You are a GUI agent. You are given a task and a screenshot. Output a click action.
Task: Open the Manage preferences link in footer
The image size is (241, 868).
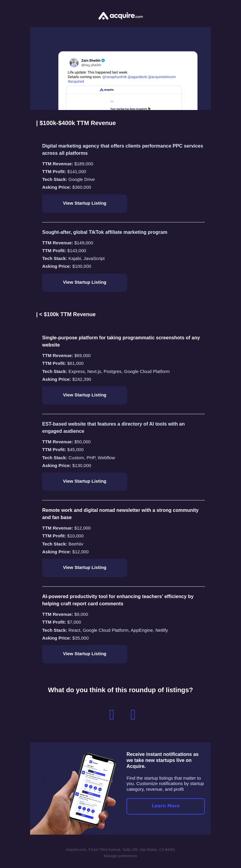click(x=120, y=856)
